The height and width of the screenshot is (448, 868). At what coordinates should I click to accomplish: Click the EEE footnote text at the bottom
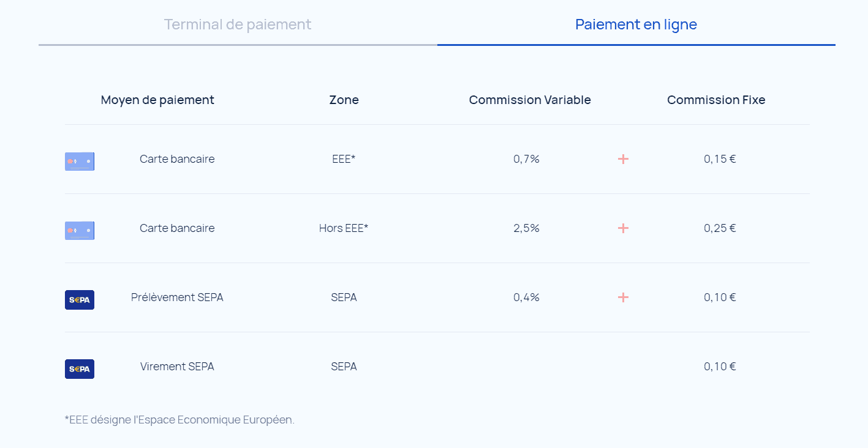(179, 420)
